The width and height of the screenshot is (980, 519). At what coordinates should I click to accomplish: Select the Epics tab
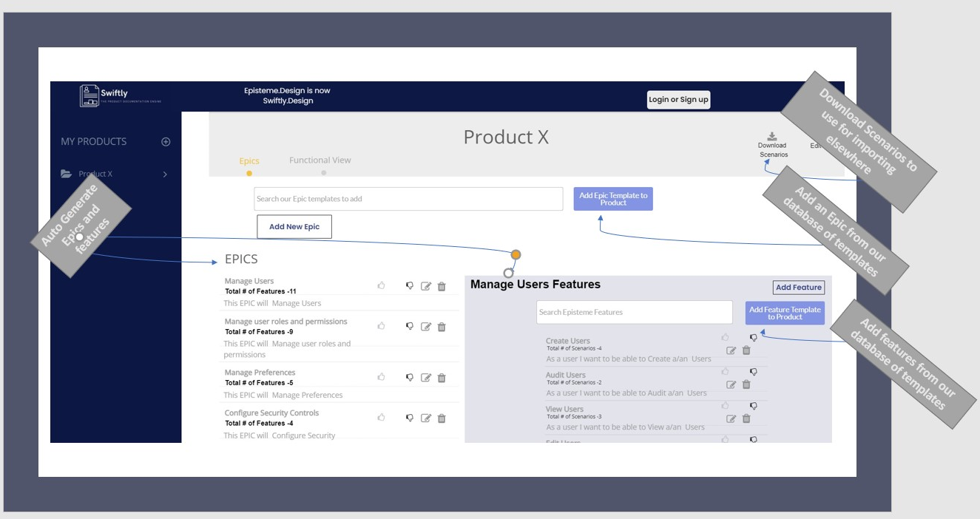point(249,160)
